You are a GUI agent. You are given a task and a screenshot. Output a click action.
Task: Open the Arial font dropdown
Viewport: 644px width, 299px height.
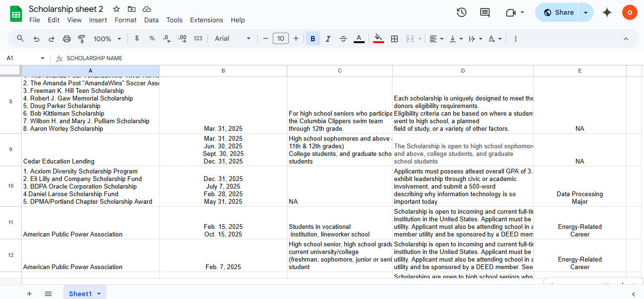point(233,39)
